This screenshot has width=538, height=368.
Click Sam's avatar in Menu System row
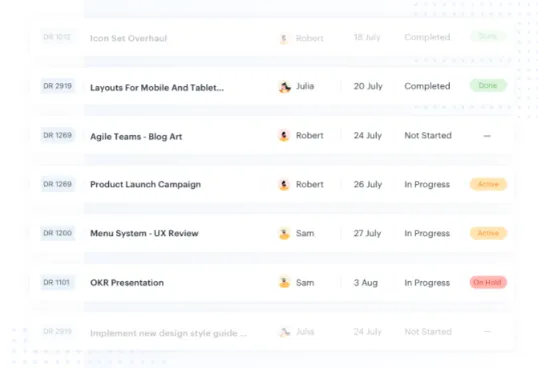(284, 234)
